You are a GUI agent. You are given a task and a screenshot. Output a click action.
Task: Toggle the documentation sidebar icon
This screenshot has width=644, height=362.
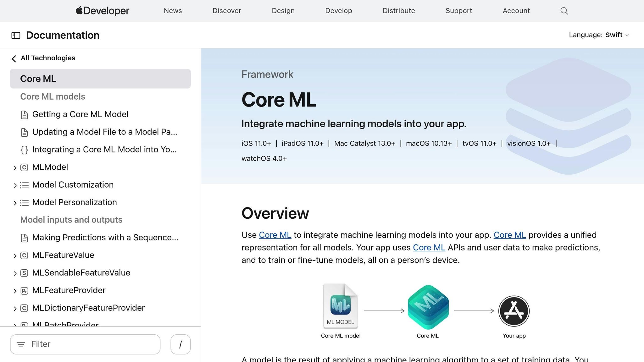pyautogui.click(x=16, y=36)
